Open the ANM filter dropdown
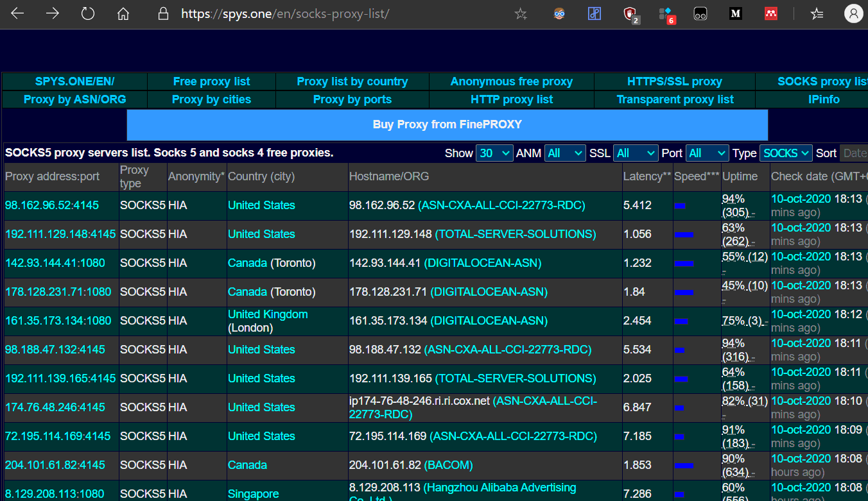 565,153
